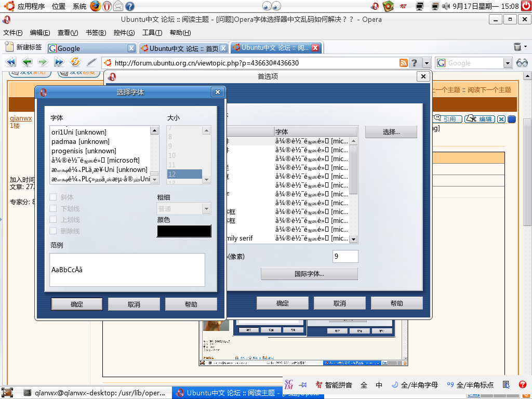This screenshot has height=399, width=532.
Task: Open the Google search engine dropdown arrow
Action: (x=507, y=63)
